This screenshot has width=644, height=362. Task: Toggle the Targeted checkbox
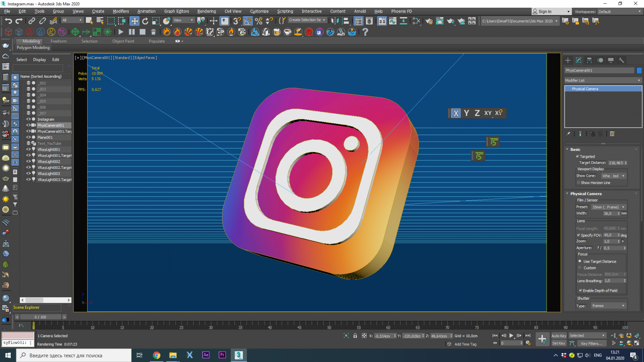coord(578,157)
